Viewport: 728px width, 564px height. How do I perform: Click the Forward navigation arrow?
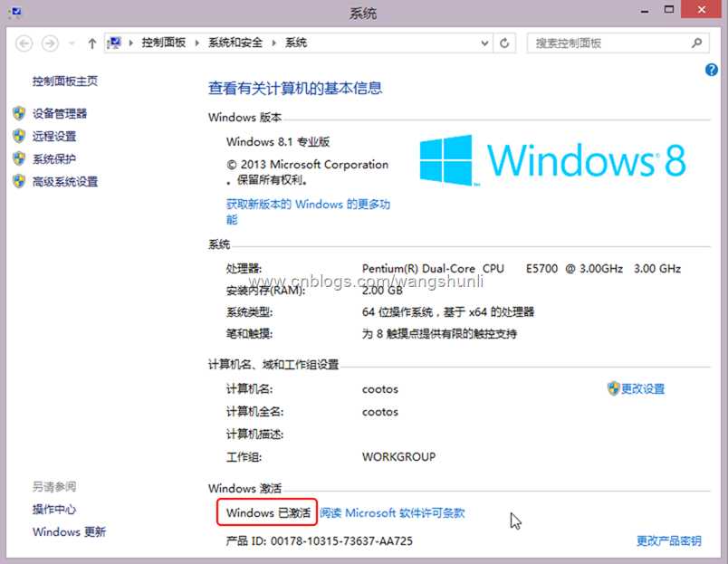click(x=50, y=43)
